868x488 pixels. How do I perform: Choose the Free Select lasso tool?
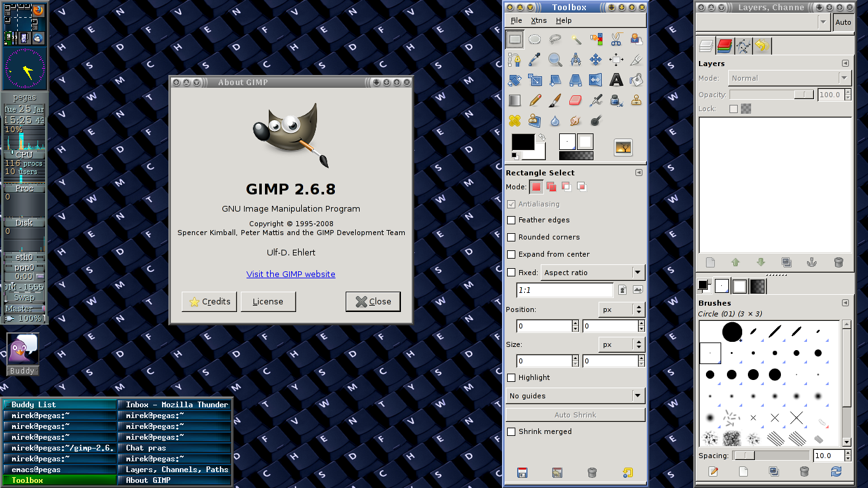tap(555, 39)
